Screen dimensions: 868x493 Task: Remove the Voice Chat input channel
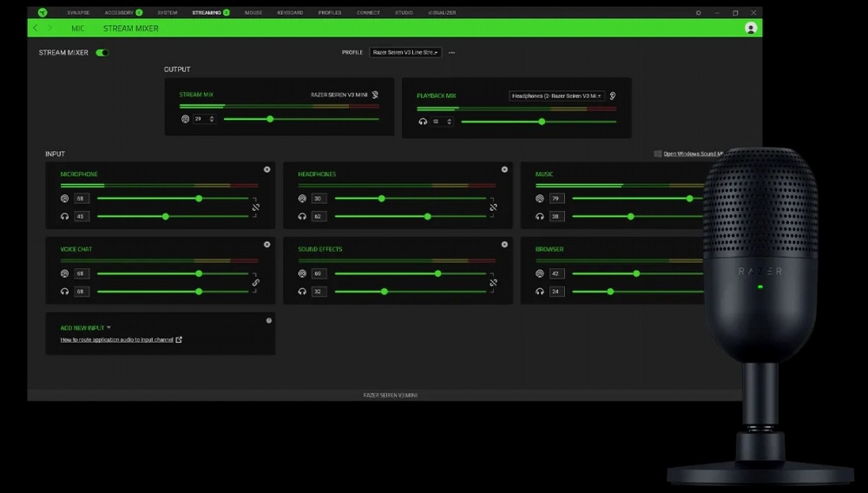[x=266, y=244]
